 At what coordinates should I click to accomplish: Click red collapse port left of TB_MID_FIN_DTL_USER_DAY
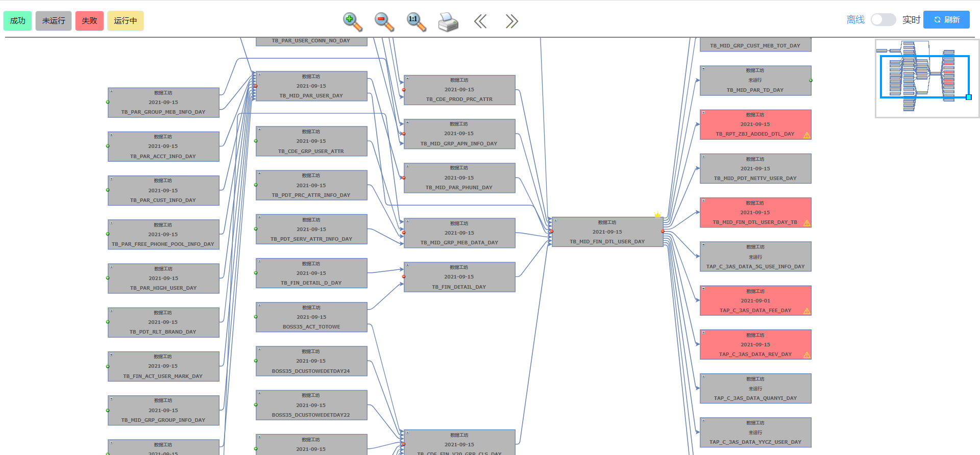tap(552, 232)
